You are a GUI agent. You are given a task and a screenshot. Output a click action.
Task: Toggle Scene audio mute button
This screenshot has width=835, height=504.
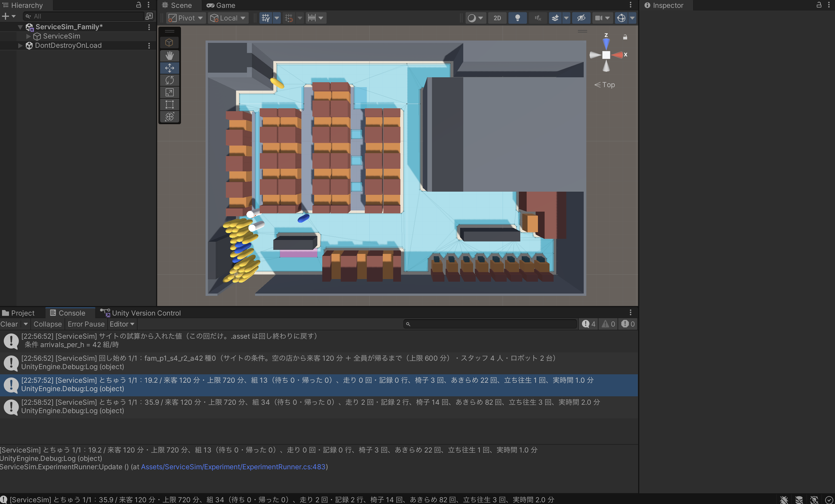click(x=538, y=18)
